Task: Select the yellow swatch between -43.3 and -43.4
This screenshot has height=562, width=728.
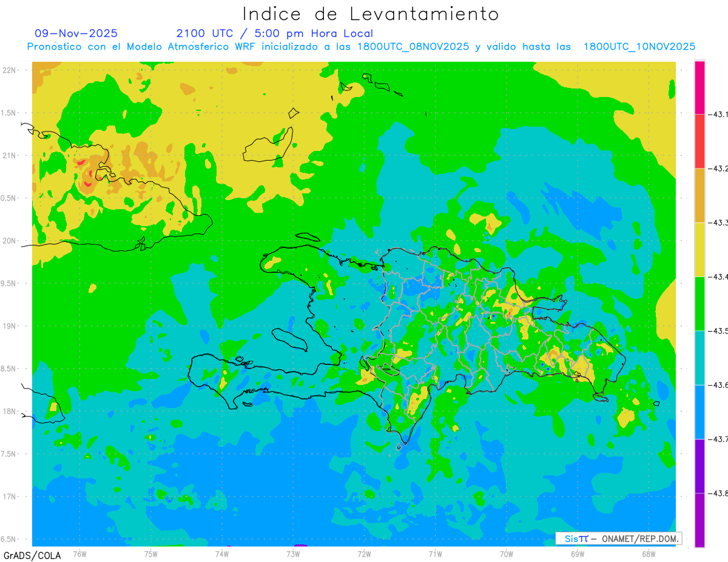Action: coord(699,249)
